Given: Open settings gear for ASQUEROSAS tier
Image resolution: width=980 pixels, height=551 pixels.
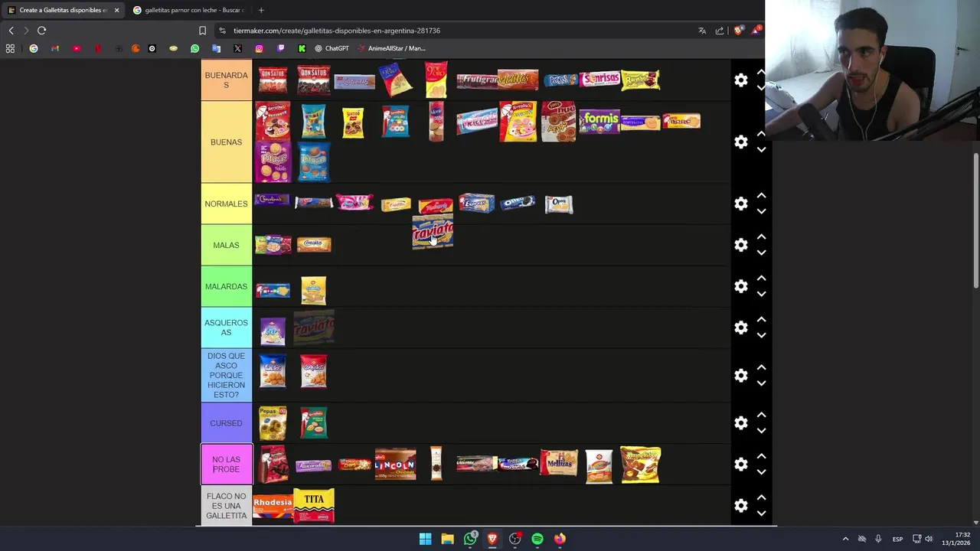Looking at the screenshot, I should point(740,328).
